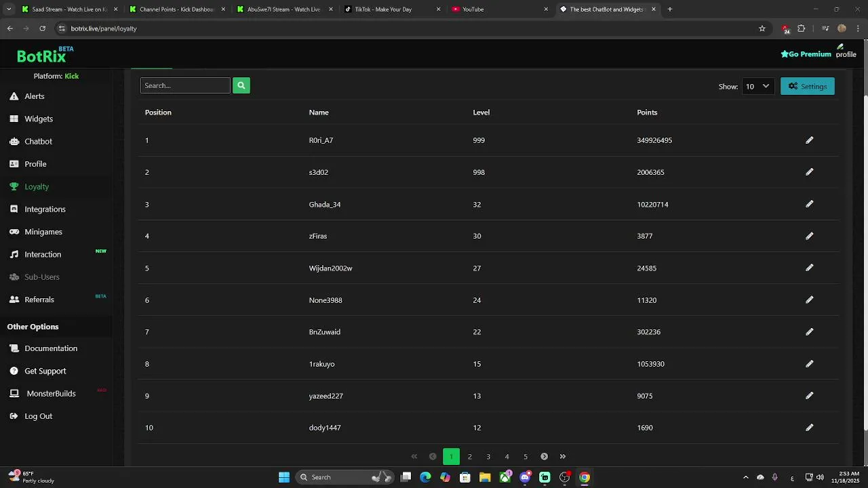
Task: Go to next page arrow
Action: (544, 457)
